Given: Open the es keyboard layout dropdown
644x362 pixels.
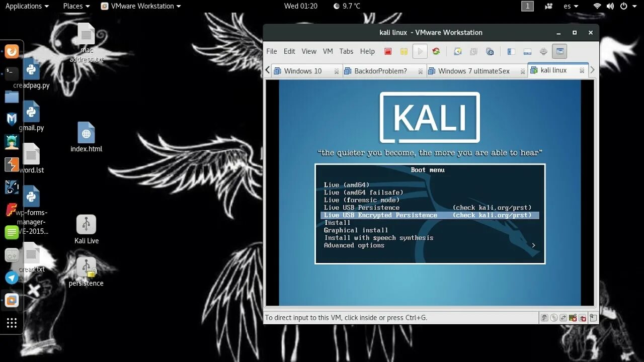Looking at the screenshot, I should point(571,6).
